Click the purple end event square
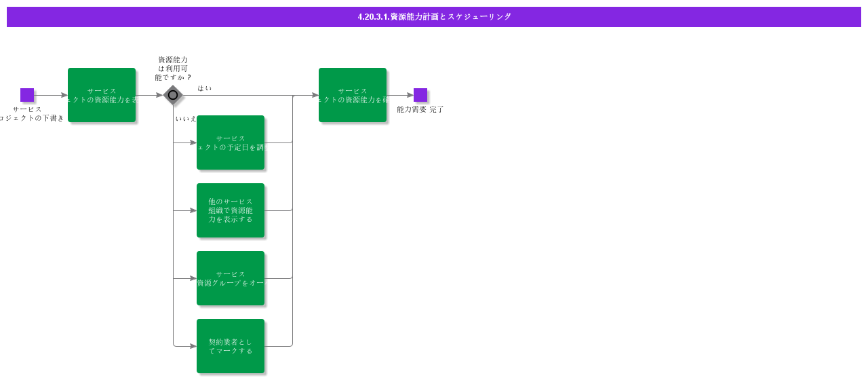Screen dimensions: 868x380 [x=420, y=95]
